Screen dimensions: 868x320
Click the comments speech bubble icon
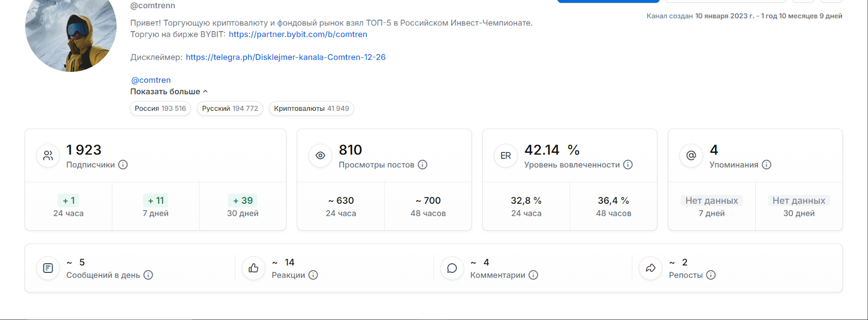click(x=452, y=268)
